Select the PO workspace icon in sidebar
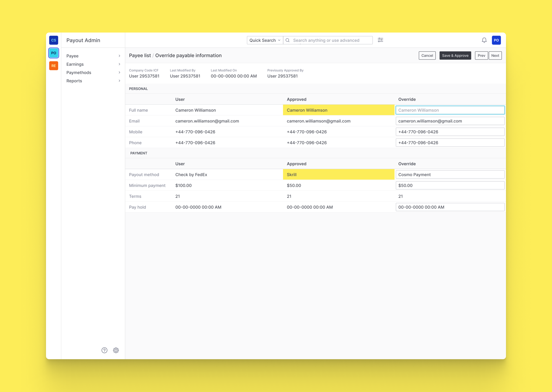This screenshot has width=552, height=392. coord(53,53)
